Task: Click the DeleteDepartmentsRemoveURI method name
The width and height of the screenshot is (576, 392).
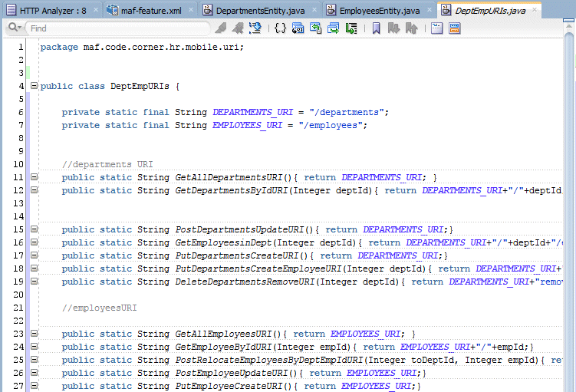Action: [x=245, y=282]
